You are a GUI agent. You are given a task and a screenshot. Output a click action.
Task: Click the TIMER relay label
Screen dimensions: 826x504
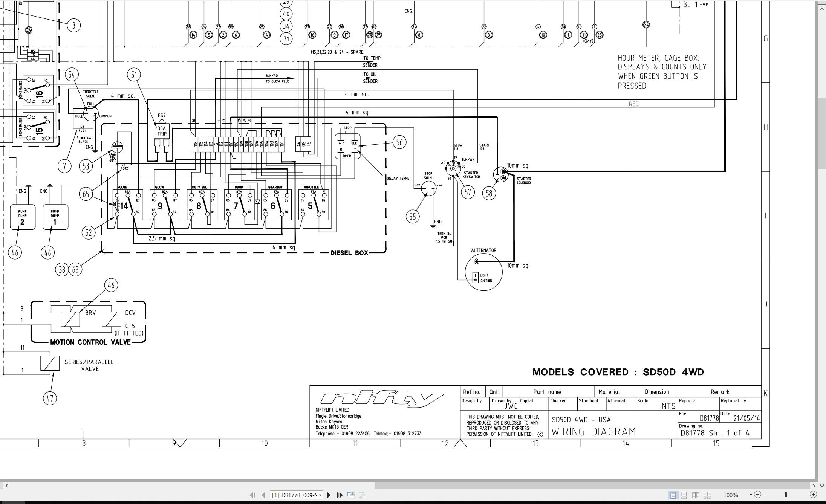[x=347, y=156]
